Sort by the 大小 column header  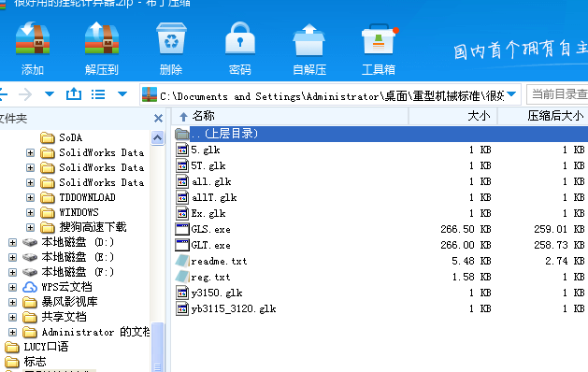coord(453,116)
